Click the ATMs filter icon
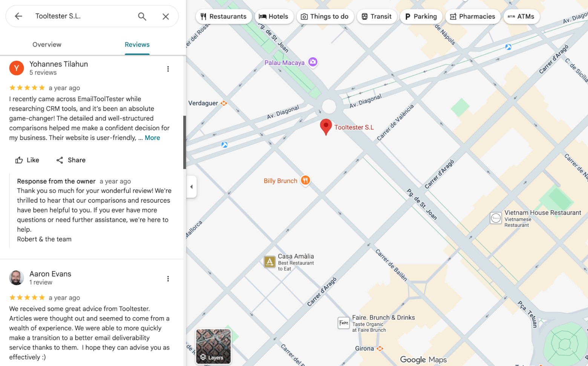The height and width of the screenshot is (366, 588). [x=512, y=16]
